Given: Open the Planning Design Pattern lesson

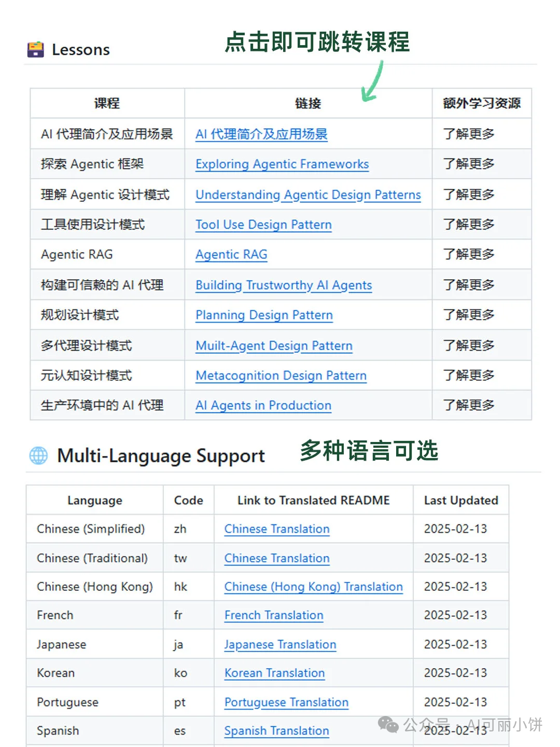Looking at the screenshot, I should [x=263, y=315].
